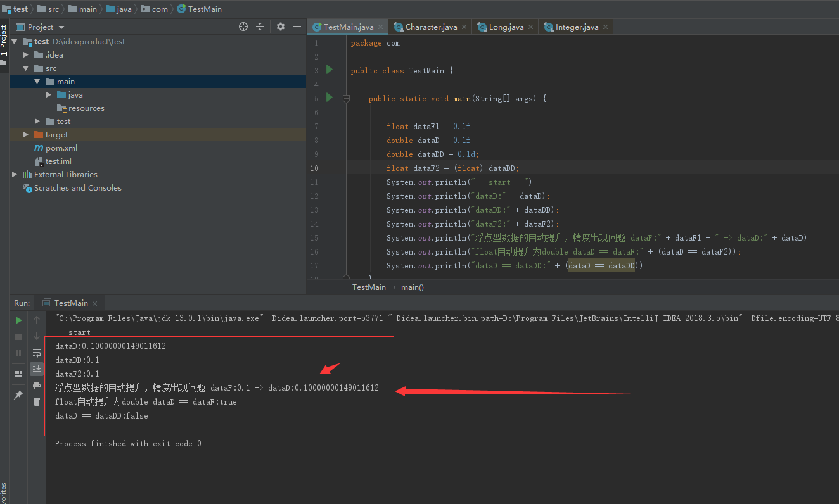The width and height of the screenshot is (839, 504).
Task: Open the Project view dropdown
Action: pyautogui.click(x=61, y=27)
